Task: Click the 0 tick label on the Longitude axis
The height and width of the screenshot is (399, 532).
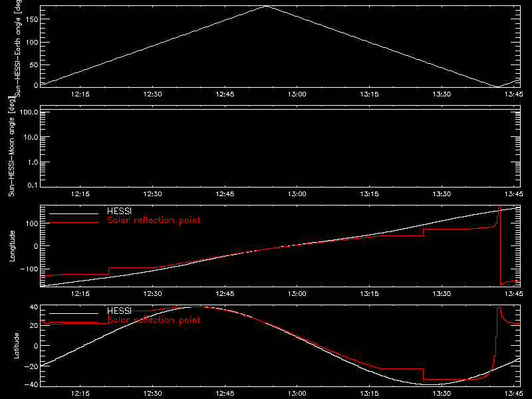Action: tap(36, 246)
